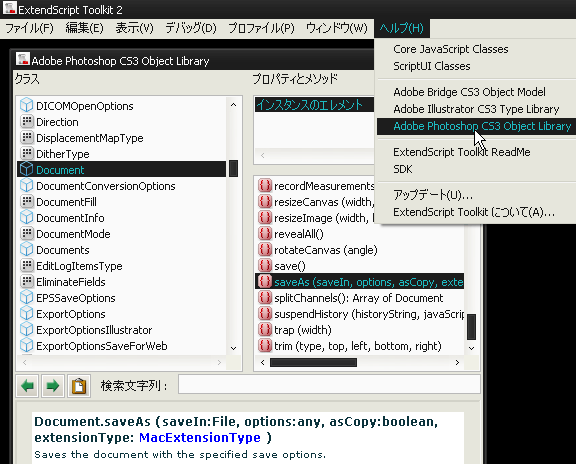Screen dimensions: 576x464
Task: Open Adobe Illustrator CS3 Type Library
Action: coord(476,109)
